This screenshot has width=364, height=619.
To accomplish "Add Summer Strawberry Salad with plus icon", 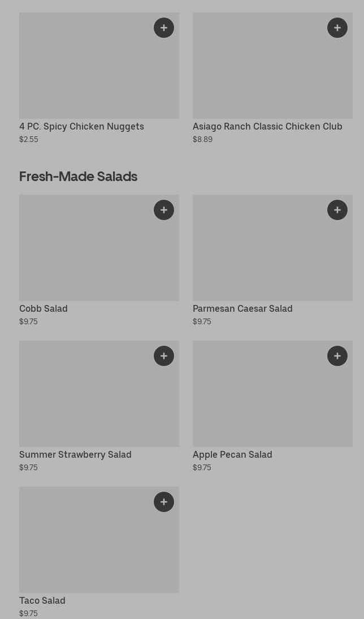I will coord(164,356).
